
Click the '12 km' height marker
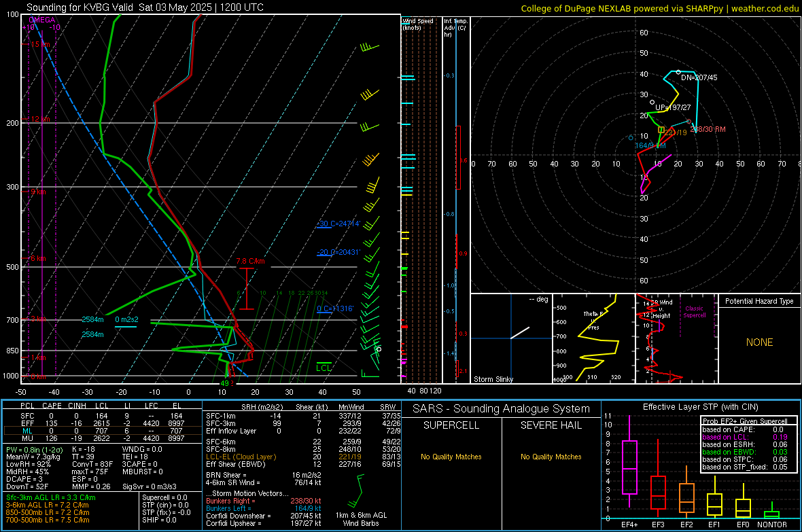40,119
